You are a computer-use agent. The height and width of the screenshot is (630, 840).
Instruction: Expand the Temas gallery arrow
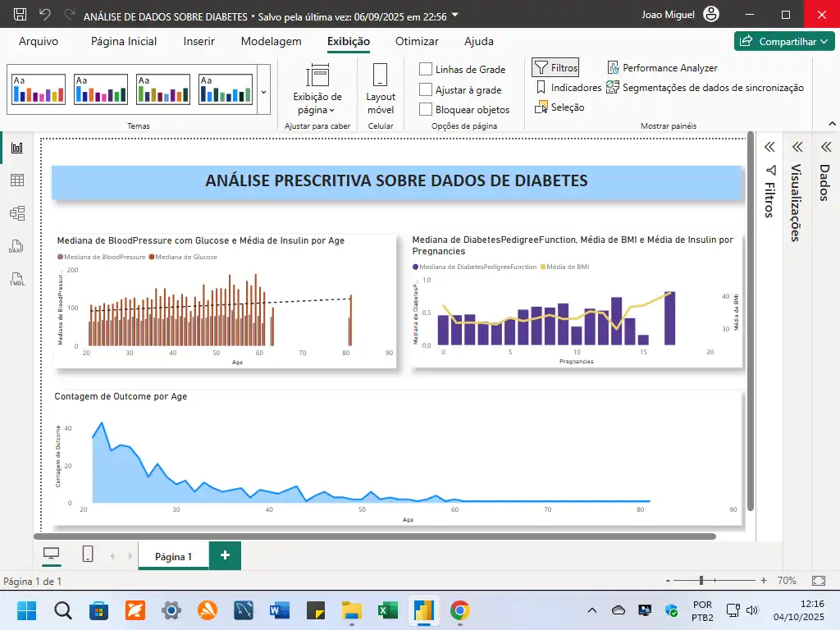point(263,91)
